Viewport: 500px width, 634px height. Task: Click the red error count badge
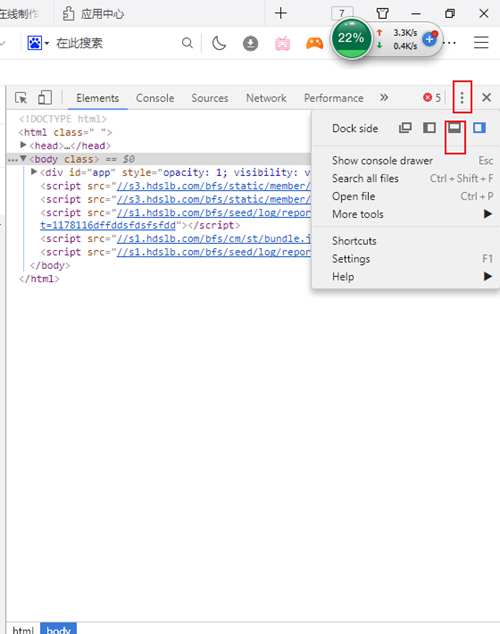tap(432, 97)
